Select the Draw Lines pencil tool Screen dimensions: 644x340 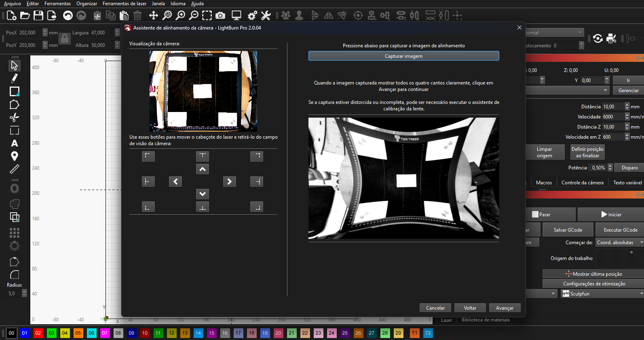click(15, 78)
